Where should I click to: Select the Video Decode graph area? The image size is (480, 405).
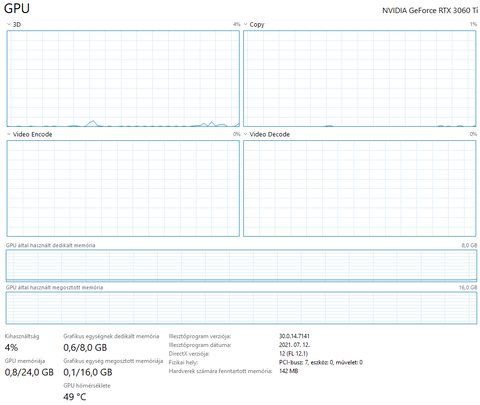(x=360, y=188)
